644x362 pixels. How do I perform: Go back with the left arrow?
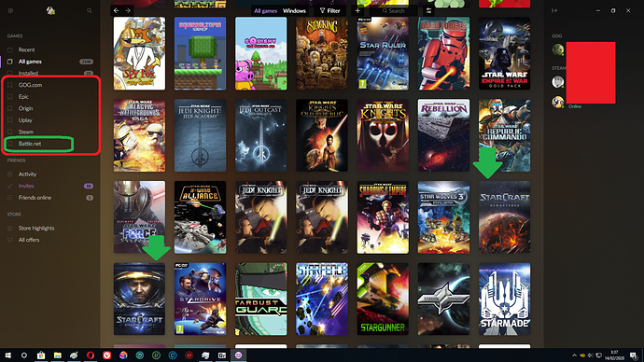[x=117, y=10]
